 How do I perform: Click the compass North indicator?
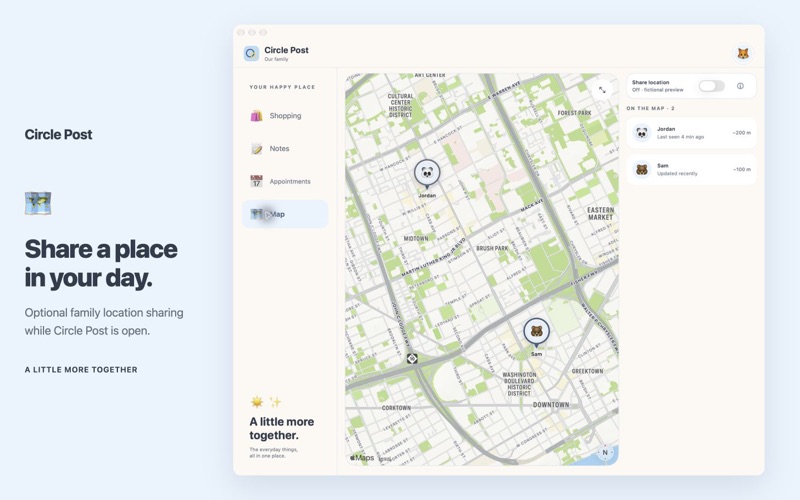[x=605, y=452]
